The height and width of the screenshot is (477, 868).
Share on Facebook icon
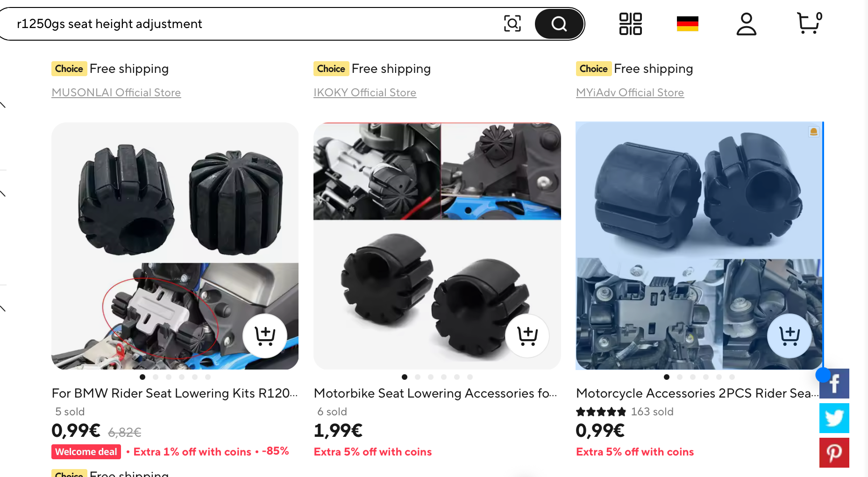click(x=834, y=384)
